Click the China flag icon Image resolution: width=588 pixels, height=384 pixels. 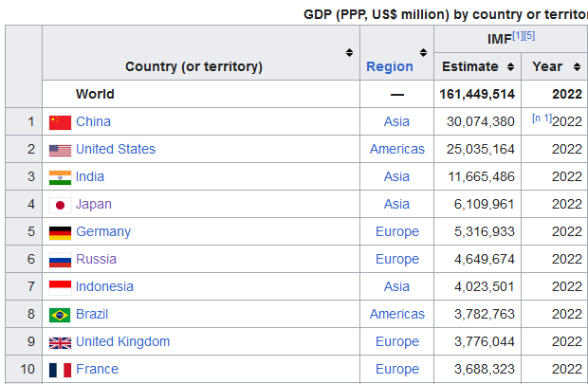(60, 122)
